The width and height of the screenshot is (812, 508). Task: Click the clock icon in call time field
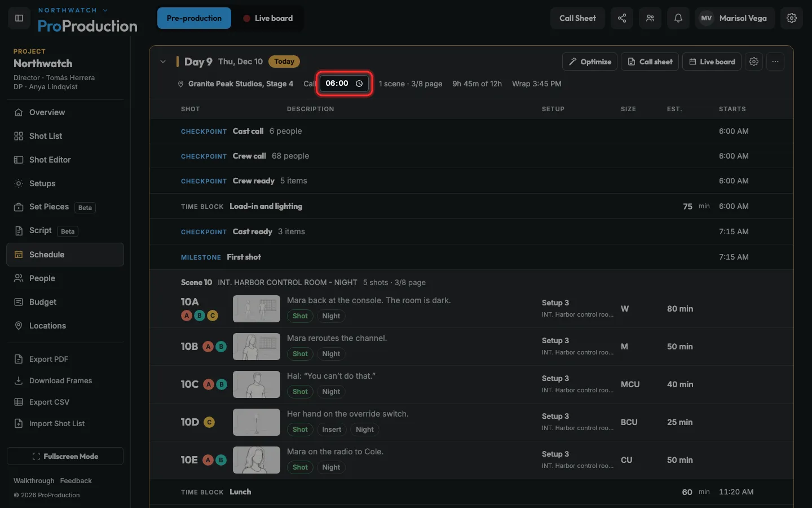[359, 84]
